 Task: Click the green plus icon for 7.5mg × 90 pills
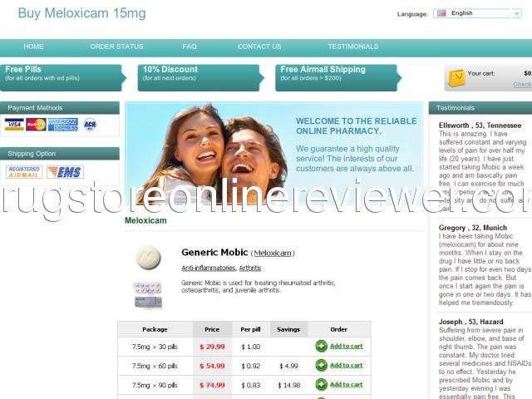(321, 384)
